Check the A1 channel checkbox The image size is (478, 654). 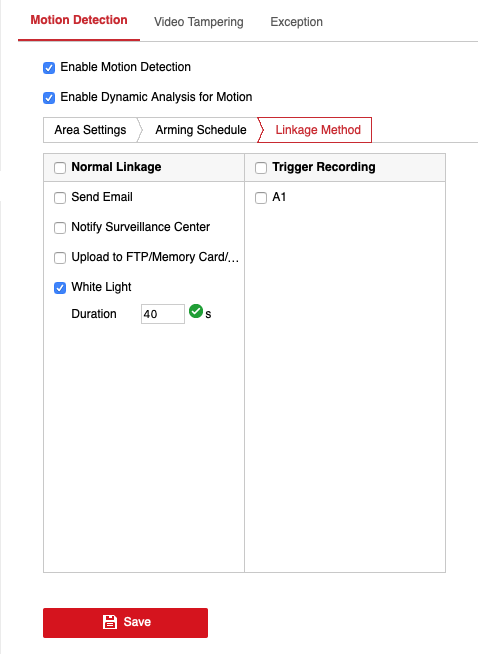coord(261,198)
